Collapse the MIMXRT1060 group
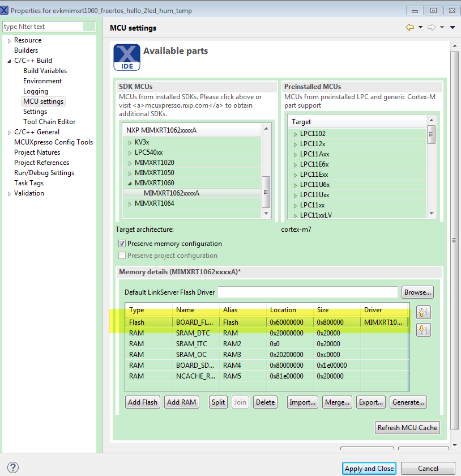Screen dimensions: 461x476 click(x=130, y=184)
